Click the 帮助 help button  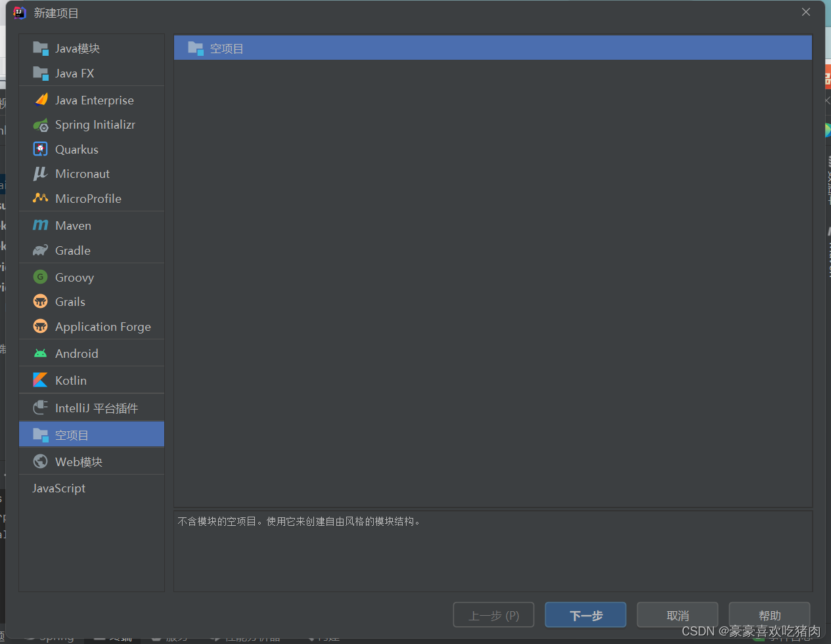(769, 615)
